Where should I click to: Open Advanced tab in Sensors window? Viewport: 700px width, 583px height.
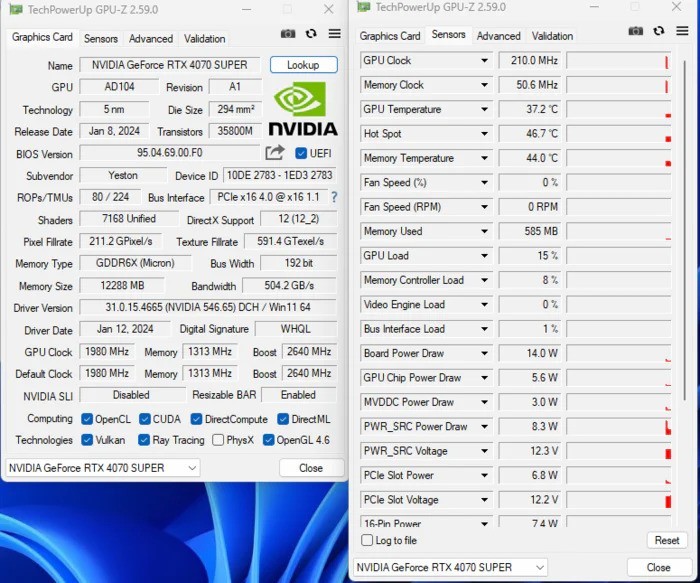pyautogui.click(x=499, y=36)
